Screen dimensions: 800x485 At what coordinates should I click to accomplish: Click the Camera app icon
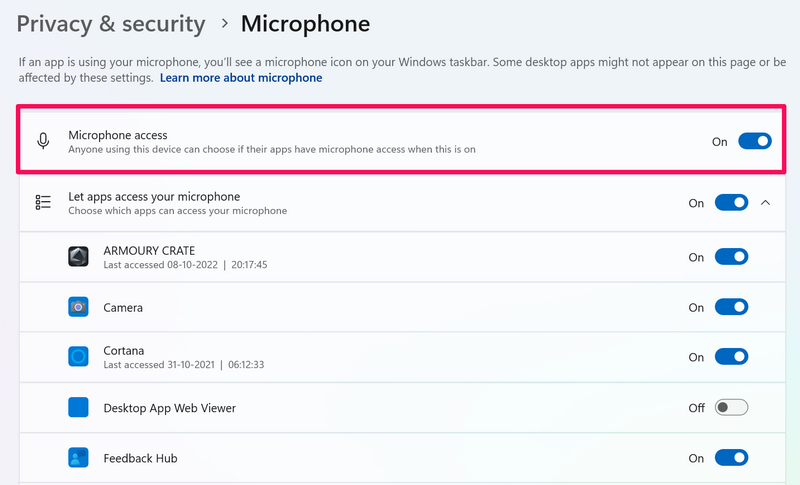[79, 307]
